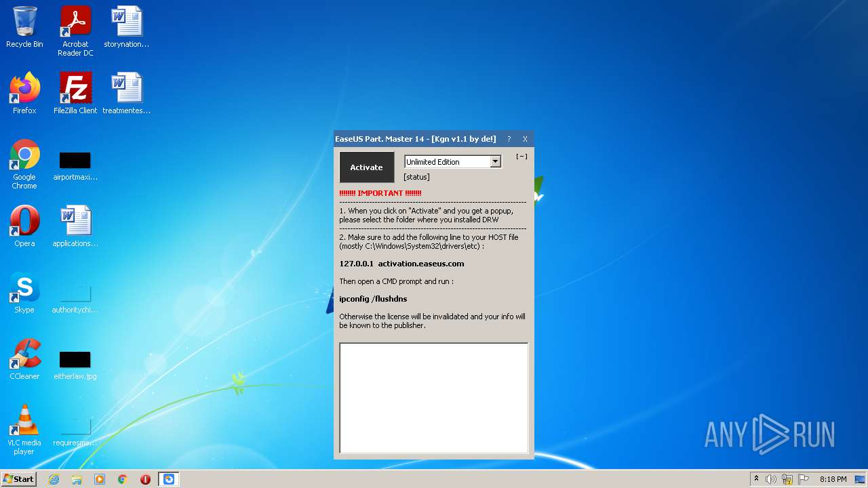This screenshot has width=868, height=488.
Task: Open the Start menu
Action: pyautogui.click(x=19, y=479)
